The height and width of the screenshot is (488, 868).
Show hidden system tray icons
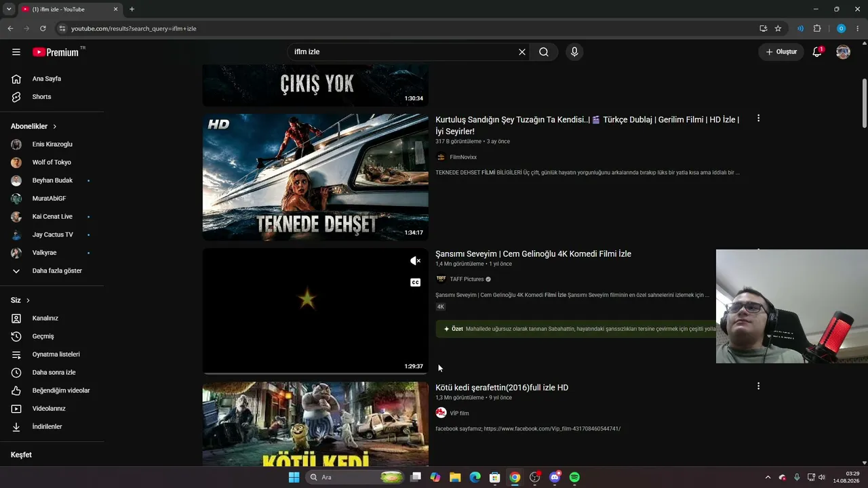pos(768,477)
